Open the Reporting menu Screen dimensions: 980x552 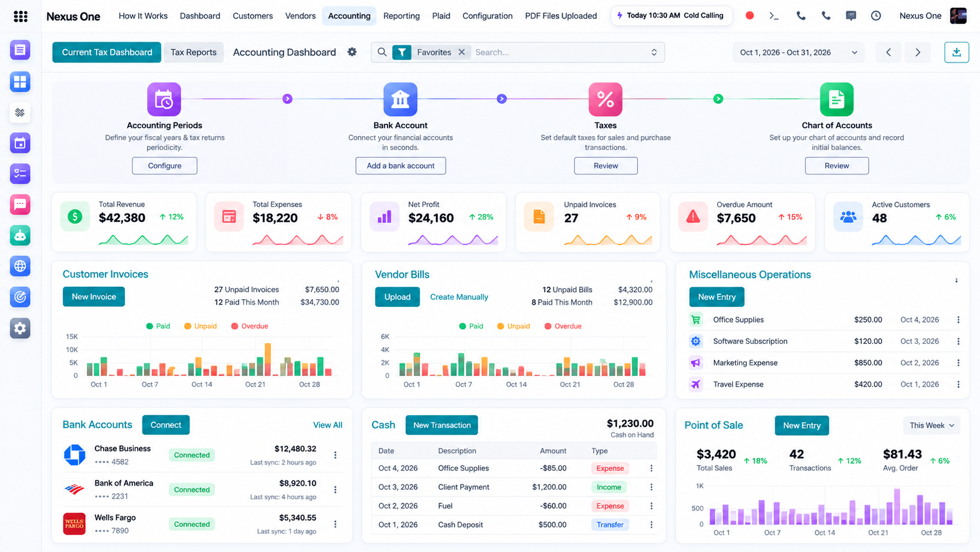pos(401,16)
